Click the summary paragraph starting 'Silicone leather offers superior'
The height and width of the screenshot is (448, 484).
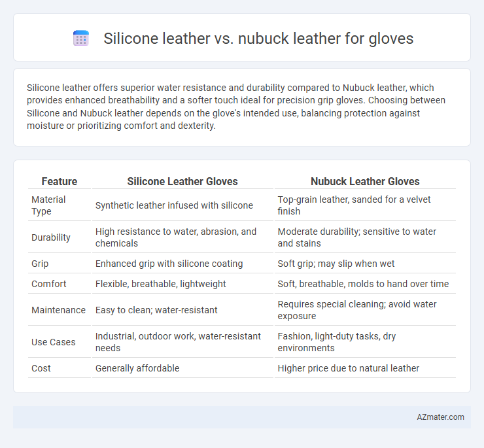(x=236, y=107)
